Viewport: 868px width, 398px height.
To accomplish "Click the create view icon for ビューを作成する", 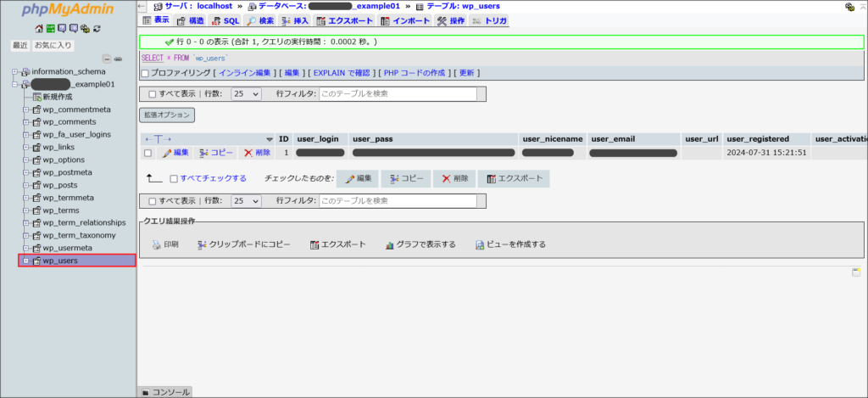I will click(480, 244).
